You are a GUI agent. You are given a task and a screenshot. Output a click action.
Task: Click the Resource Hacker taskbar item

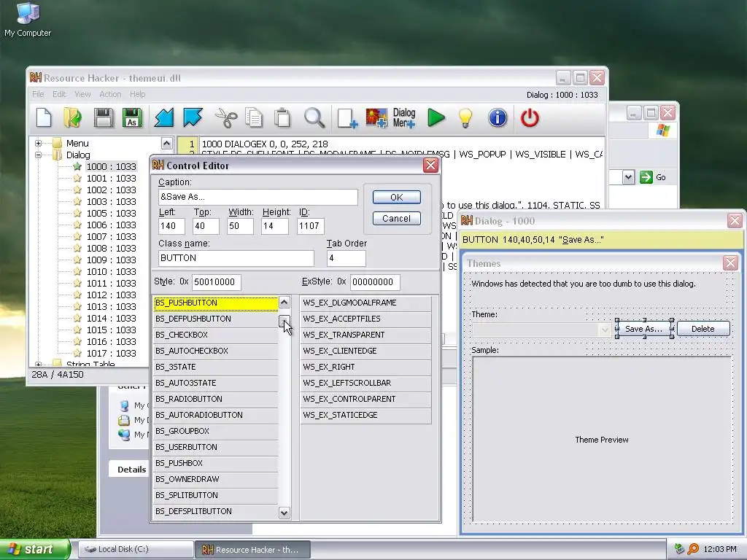252,550
